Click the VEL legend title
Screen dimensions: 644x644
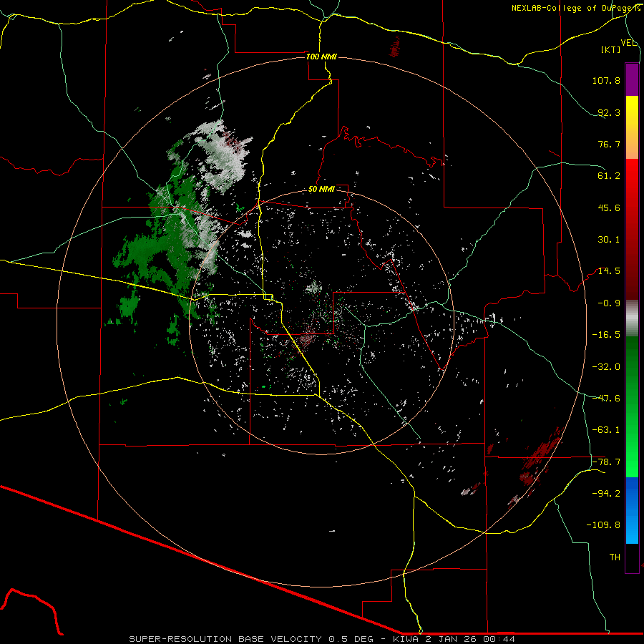click(x=628, y=43)
